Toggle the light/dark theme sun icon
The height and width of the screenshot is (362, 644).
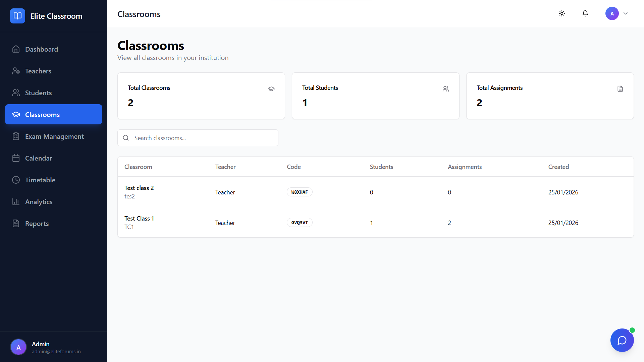[562, 13]
